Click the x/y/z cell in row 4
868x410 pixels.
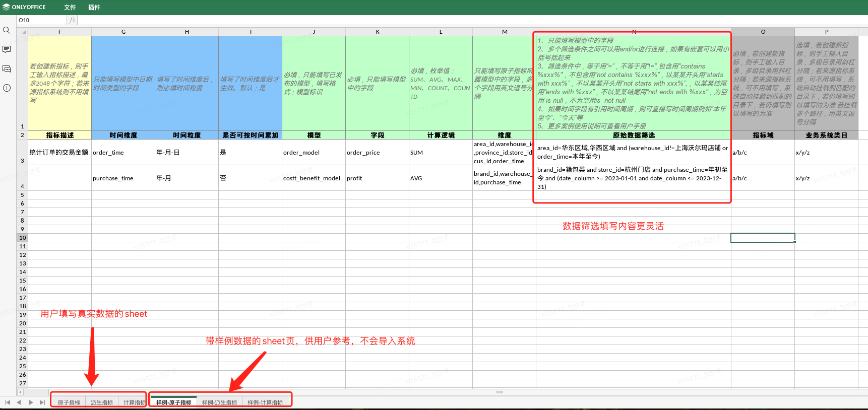pos(827,178)
